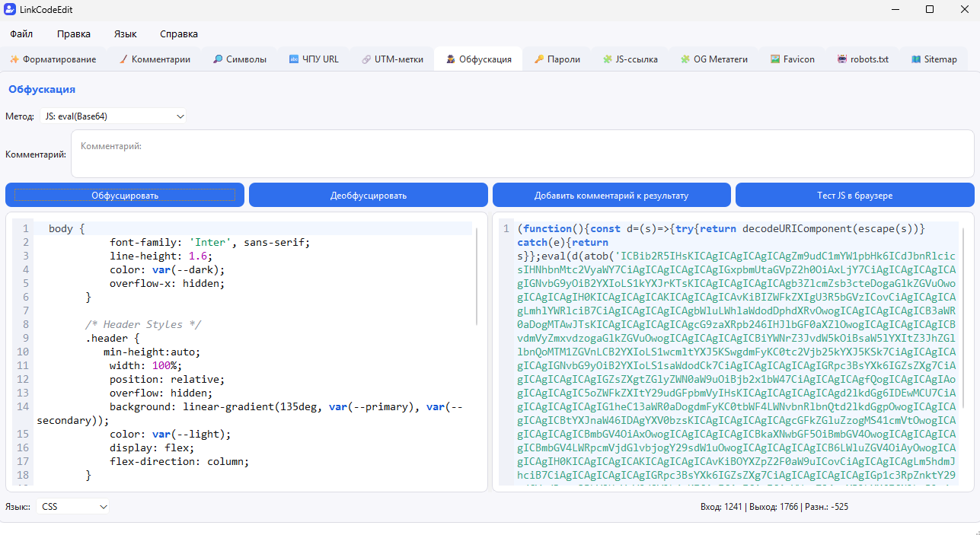
Task: Click the magnifier icon on Символы tab
Action: pos(218,59)
